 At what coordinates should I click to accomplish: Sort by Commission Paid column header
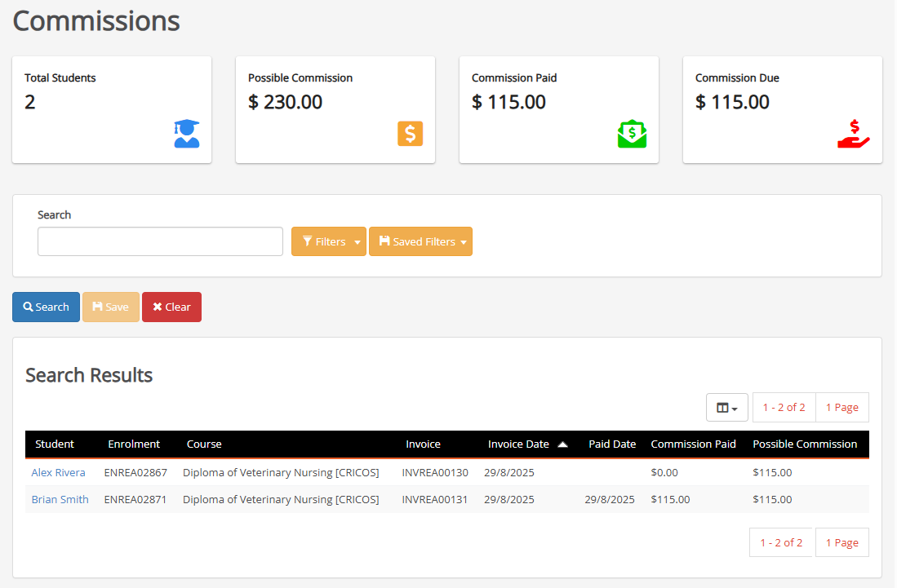coord(693,444)
